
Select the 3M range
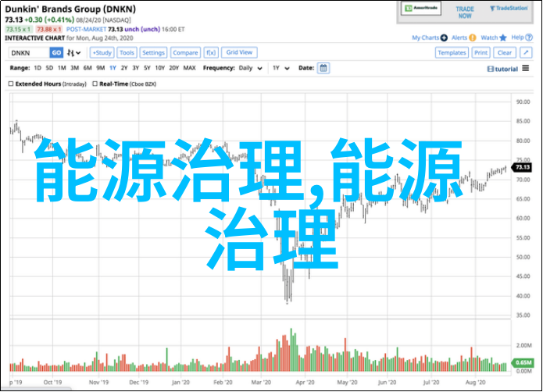[x=74, y=68]
